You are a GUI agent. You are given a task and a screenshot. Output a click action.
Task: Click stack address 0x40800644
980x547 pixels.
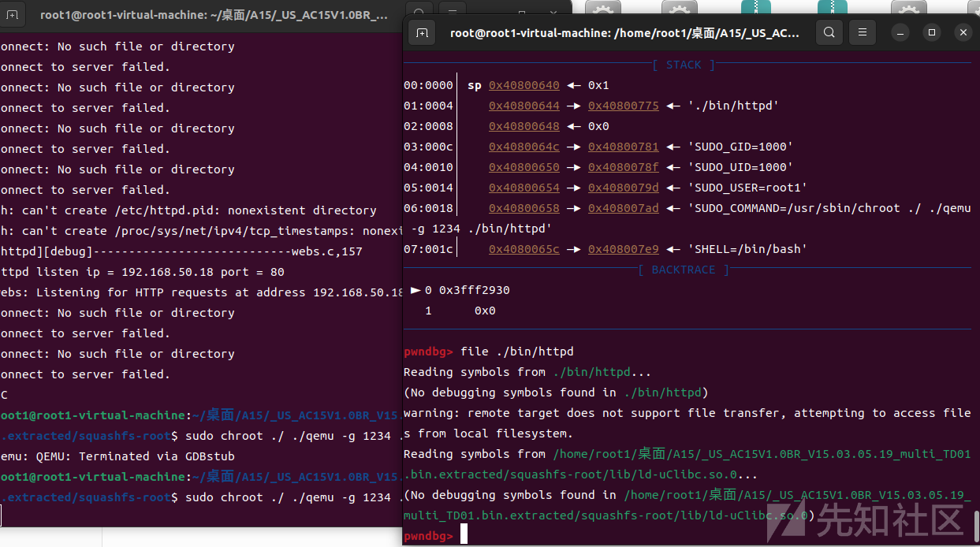pyautogui.click(x=524, y=106)
